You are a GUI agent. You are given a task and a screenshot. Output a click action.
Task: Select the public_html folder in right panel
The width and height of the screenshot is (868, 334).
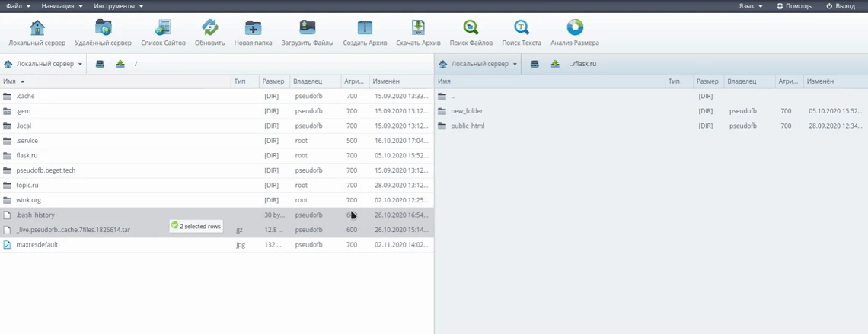coord(467,126)
